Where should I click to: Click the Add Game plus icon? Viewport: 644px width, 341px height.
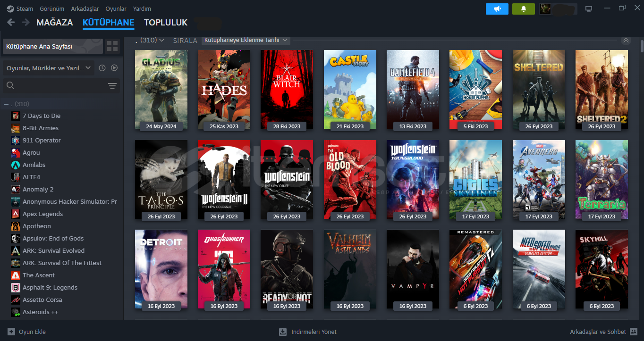(11, 332)
